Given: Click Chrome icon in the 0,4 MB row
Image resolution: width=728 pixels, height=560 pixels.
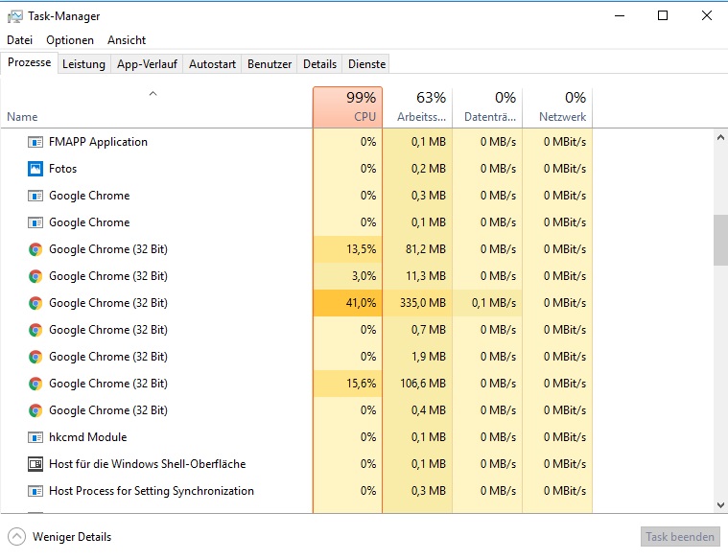Looking at the screenshot, I should (x=35, y=410).
